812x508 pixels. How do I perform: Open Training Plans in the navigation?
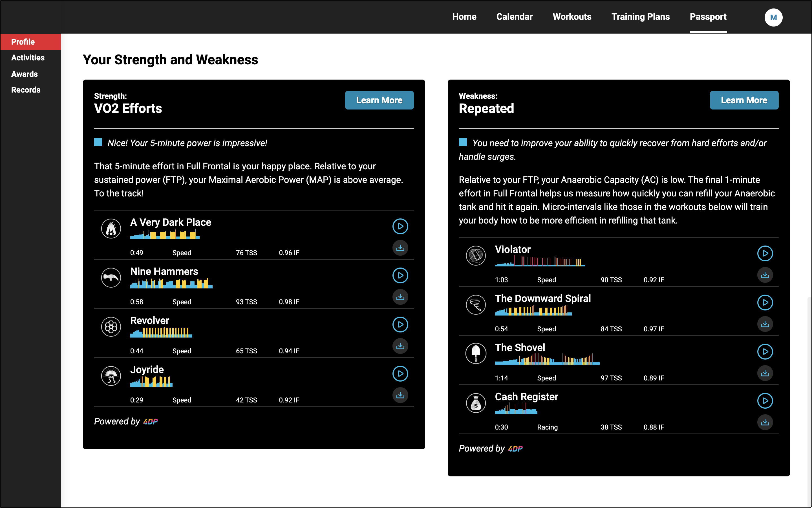click(640, 17)
